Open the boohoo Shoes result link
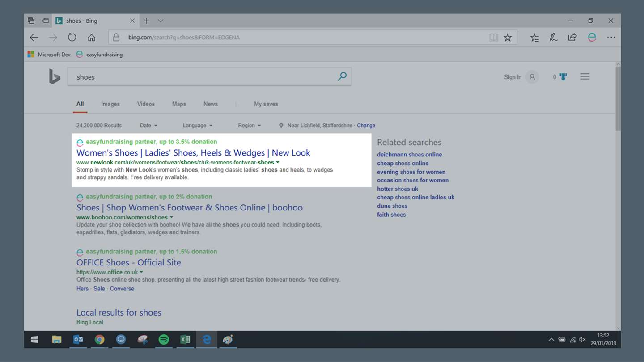This screenshot has height=362, width=644. (x=190, y=208)
